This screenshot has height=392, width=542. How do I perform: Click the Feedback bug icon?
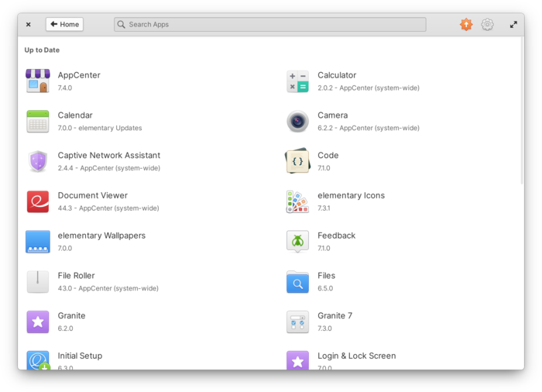(x=297, y=242)
